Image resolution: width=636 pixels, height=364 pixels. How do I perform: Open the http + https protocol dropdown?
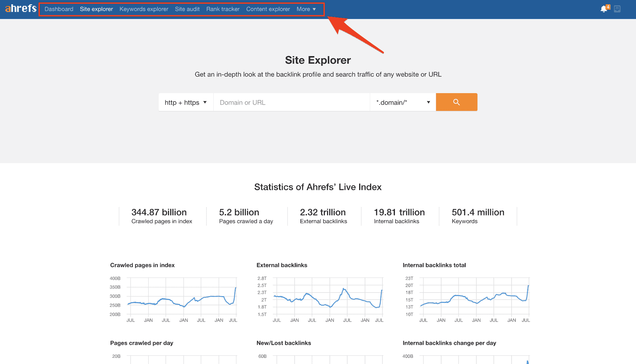186,102
